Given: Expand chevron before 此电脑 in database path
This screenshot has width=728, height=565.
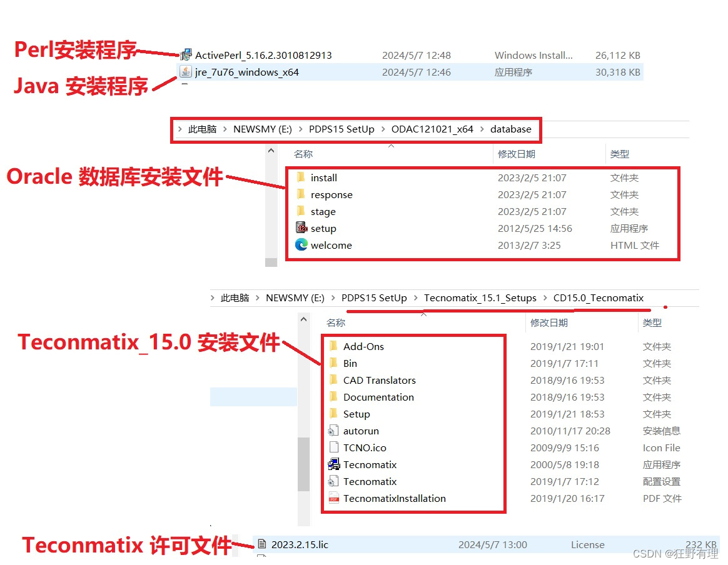Looking at the screenshot, I should 179,129.
